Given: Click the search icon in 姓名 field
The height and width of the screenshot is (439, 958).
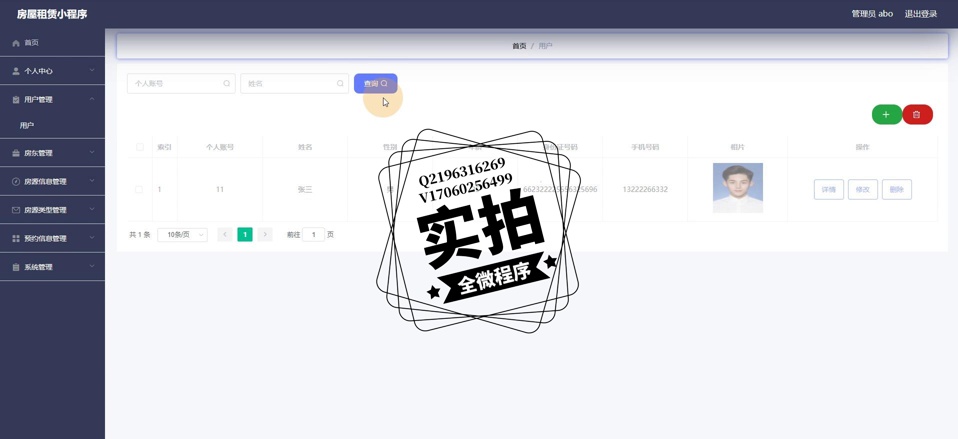Looking at the screenshot, I should point(340,84).
